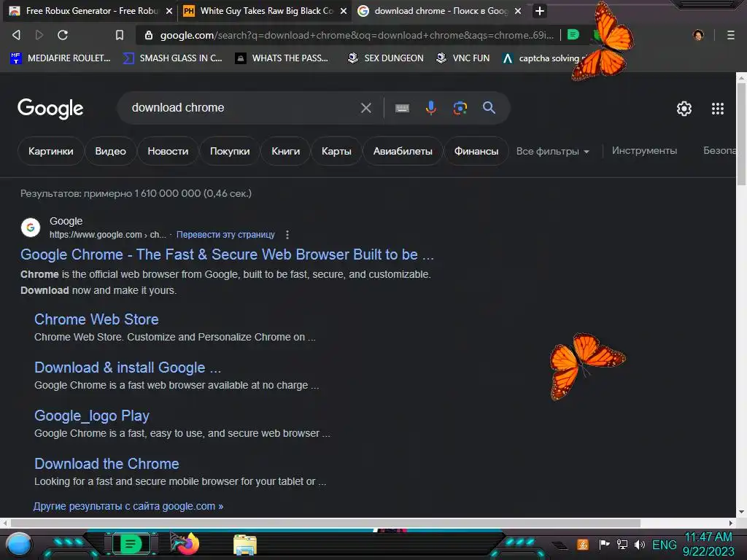Switch to the Free Robux Generator tab

[x=90, y=11]
